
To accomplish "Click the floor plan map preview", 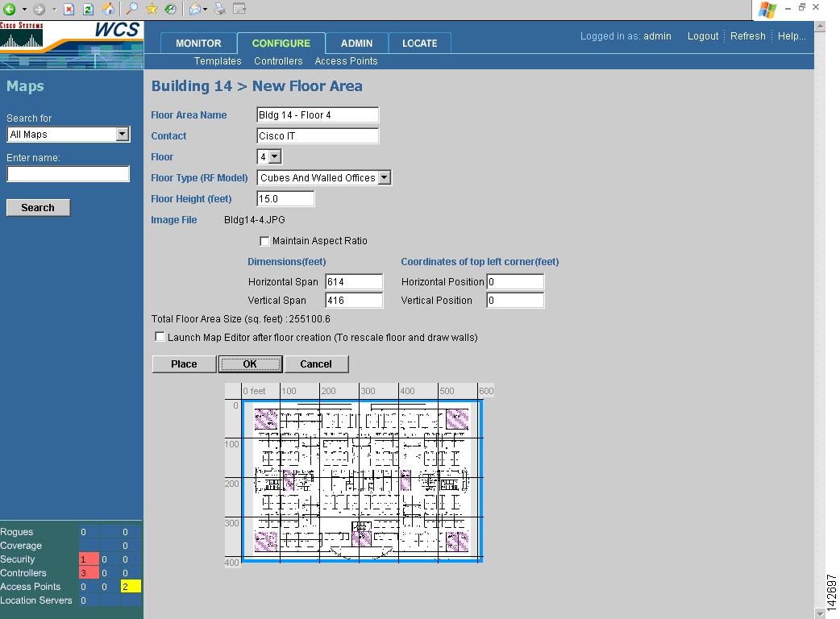I will click(x=362, y=481).
